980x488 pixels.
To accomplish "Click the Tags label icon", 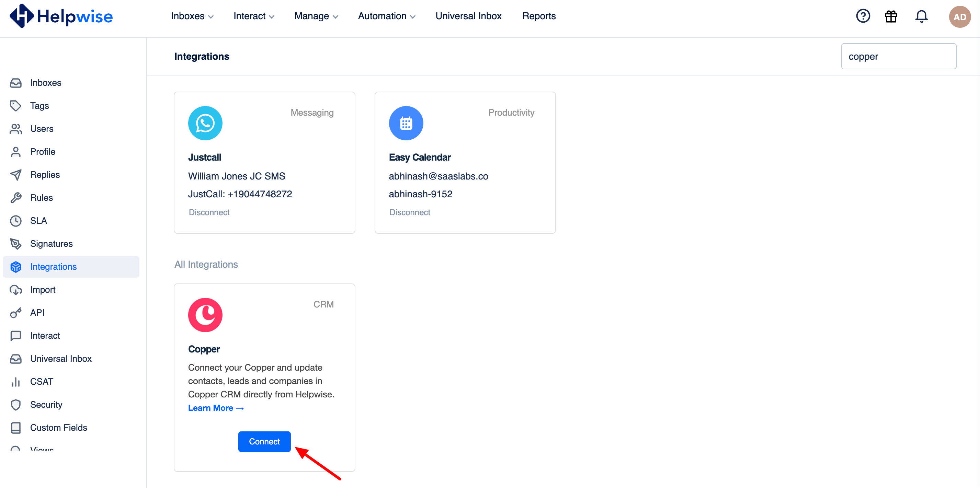I will click(15, 106).
